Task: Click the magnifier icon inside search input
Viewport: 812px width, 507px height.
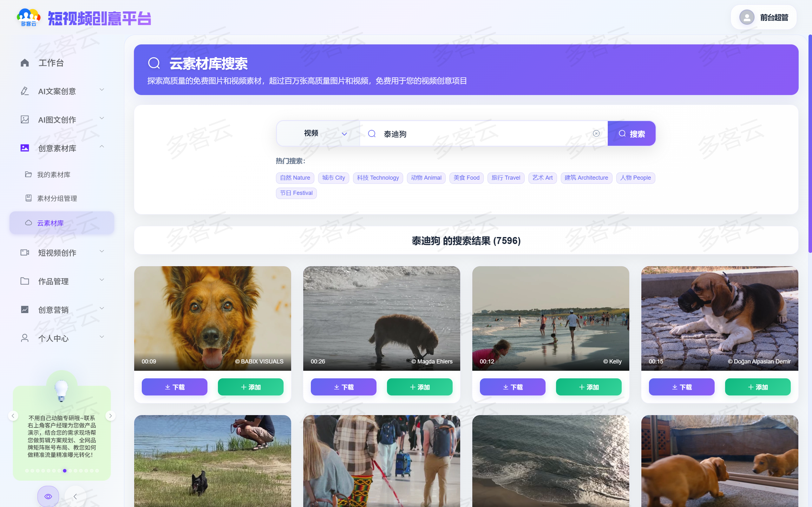Action: [372, 134]
